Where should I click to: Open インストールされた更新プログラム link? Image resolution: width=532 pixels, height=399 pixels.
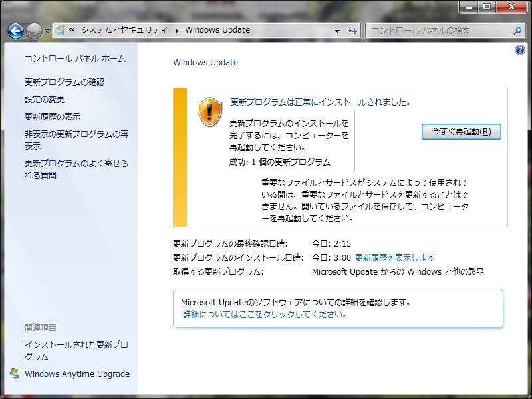coord(76,351)
